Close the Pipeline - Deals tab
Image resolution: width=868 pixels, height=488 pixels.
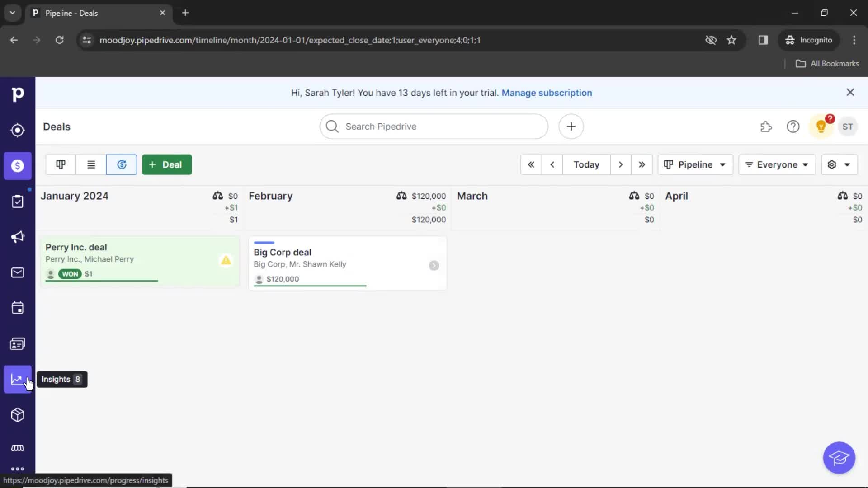click(162, 13)
